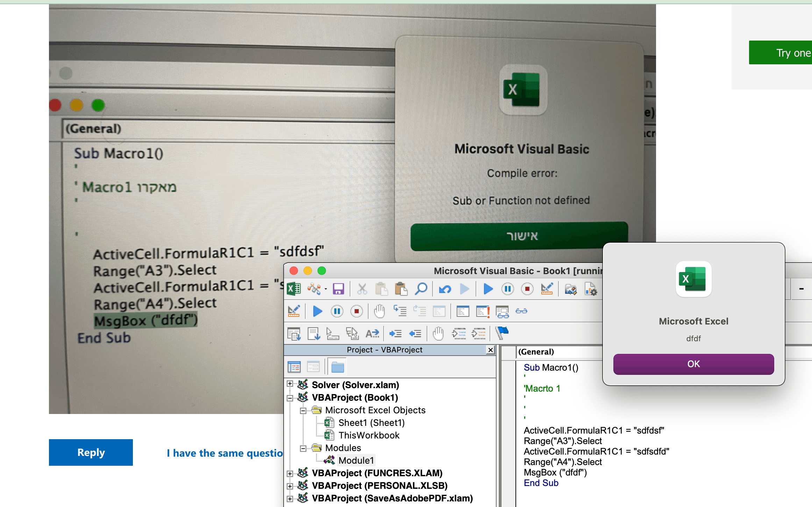Image resolution: width=812 pixels, height=507 pixels.
Task: Undo the last action with the blue arrow
Action: click(445, 289)
